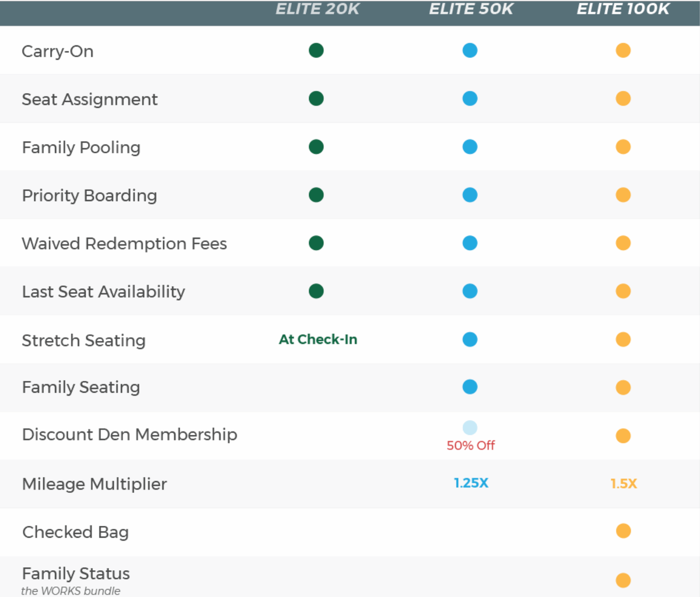The width and height of the screenshot is (700, 597).
Task: Click the blue Stretch Seating dot for Elite 50K
Action: pos(470,339)
